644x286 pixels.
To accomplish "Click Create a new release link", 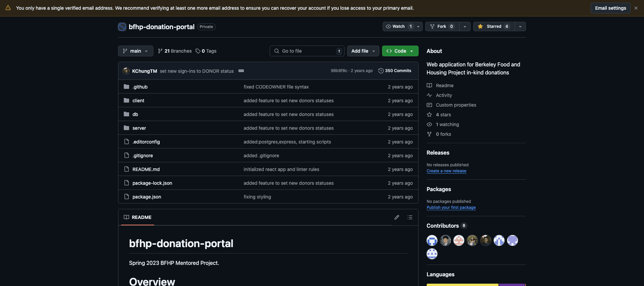I will [446, 171].
